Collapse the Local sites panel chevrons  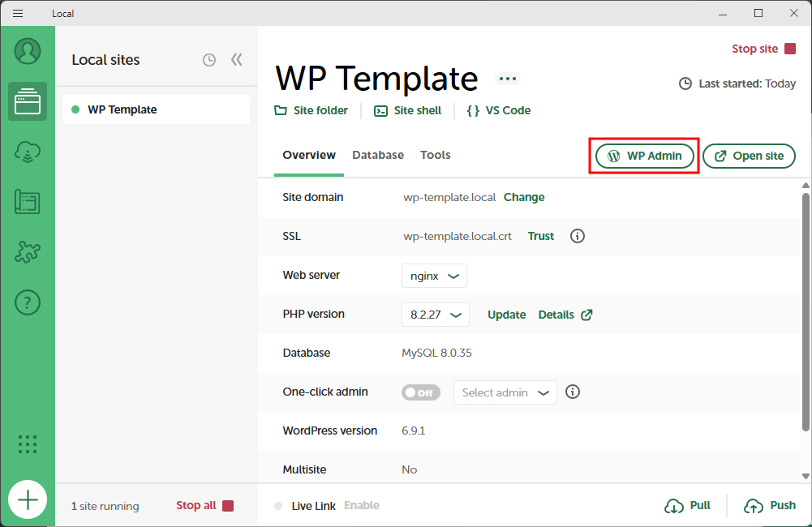tap(237, 59)
